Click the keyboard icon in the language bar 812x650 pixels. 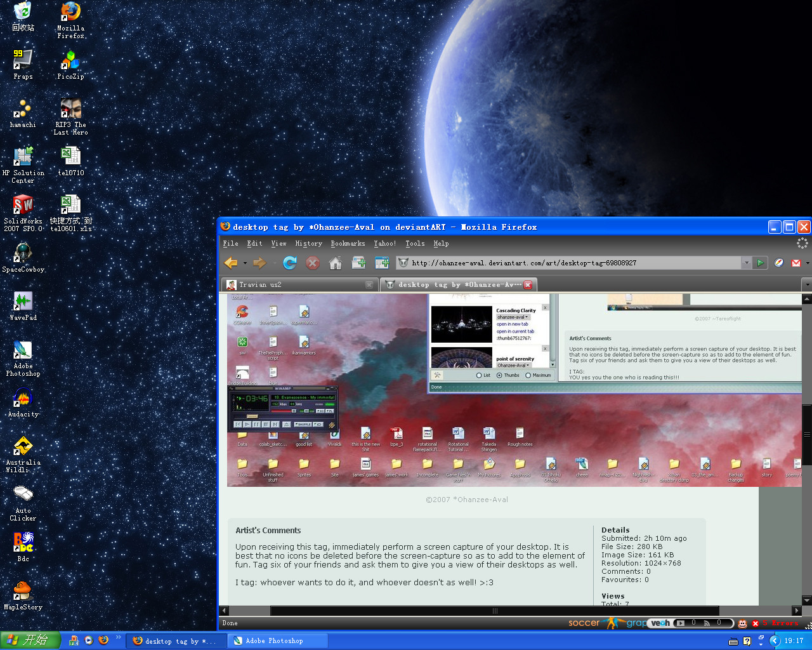(733, 642)
